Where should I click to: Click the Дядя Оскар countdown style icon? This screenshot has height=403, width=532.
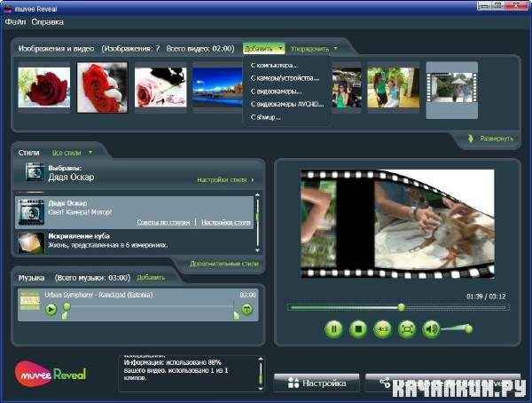31,212
